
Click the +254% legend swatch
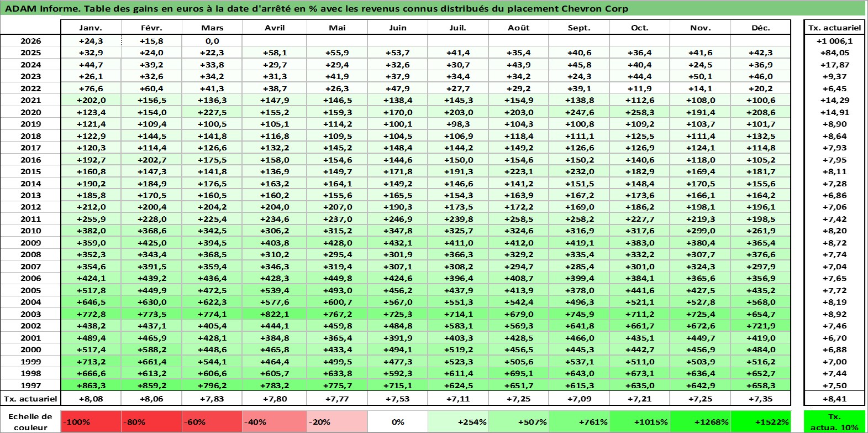pyautogui.click(x=458, y=422)
